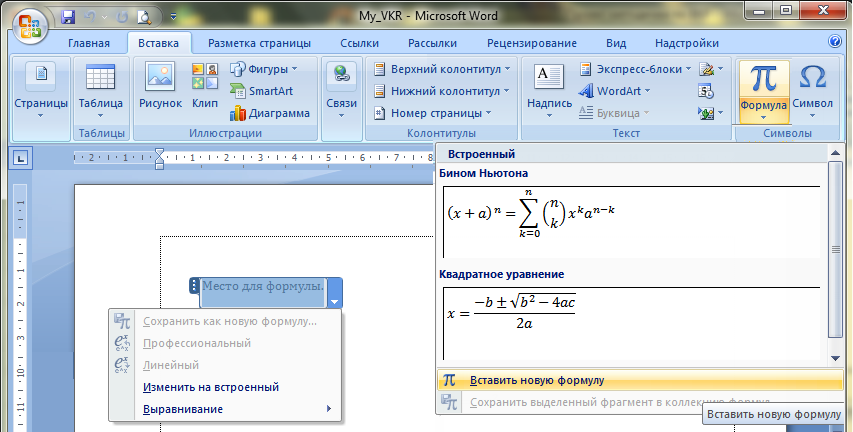
Task: Insert a SmartArt graphic
Action: click(262, 91)
